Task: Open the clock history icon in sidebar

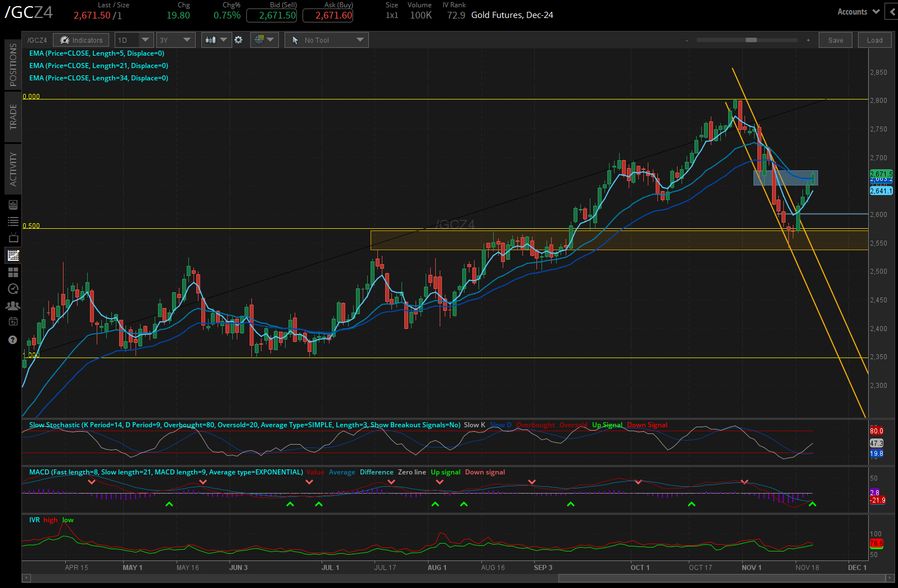Action: pyautogui.click(x=13, y=289)
